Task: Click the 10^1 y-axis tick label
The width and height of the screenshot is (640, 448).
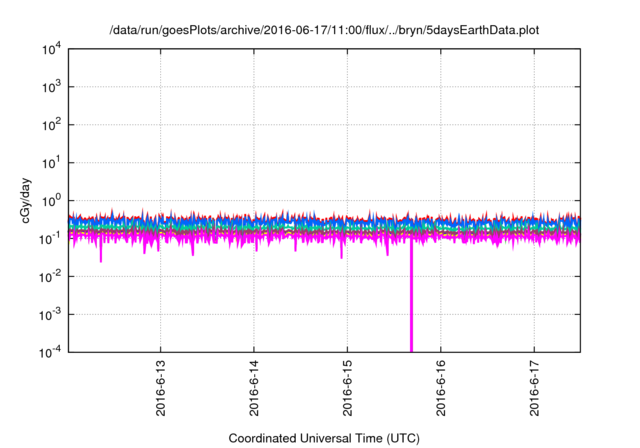Action: pyautogui.click(x=51, y=163)
